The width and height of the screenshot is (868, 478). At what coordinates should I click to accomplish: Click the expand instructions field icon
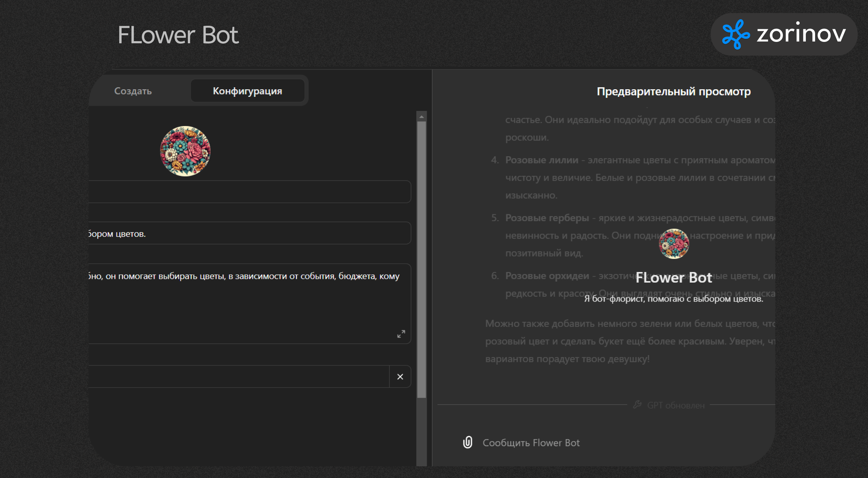tap(401, 334)
